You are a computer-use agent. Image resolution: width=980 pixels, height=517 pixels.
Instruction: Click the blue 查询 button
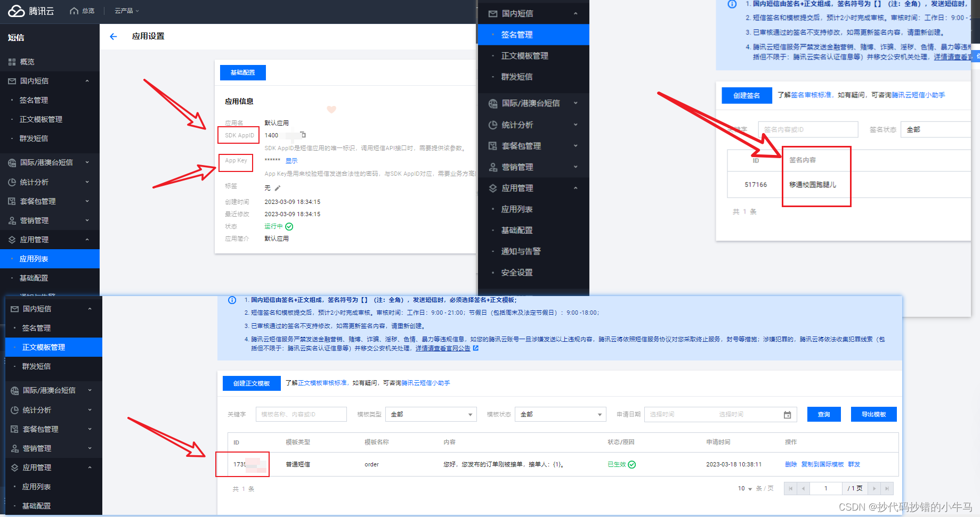tap(824, 414)
